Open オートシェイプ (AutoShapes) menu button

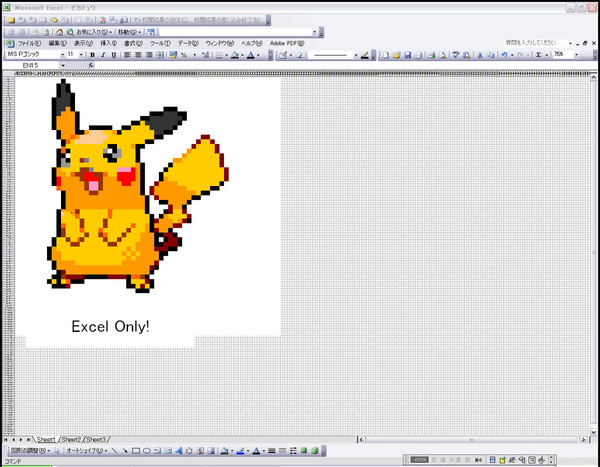(x=86, y=451)
